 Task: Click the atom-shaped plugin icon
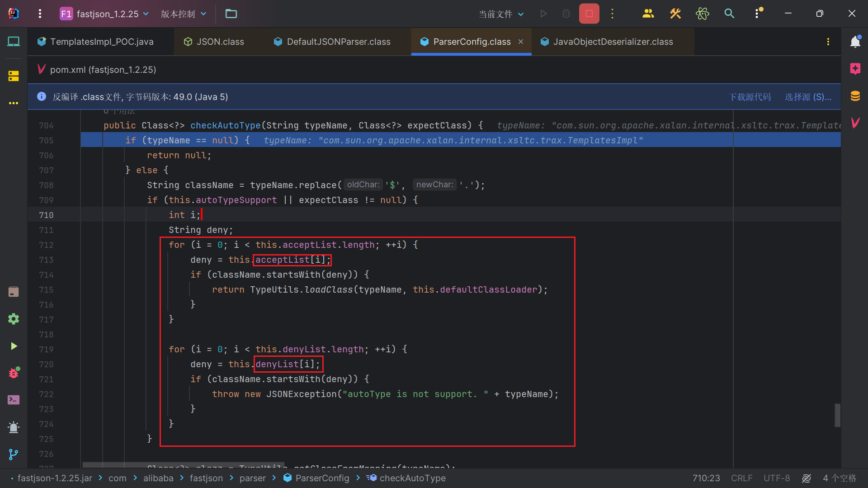pos(702,14)
